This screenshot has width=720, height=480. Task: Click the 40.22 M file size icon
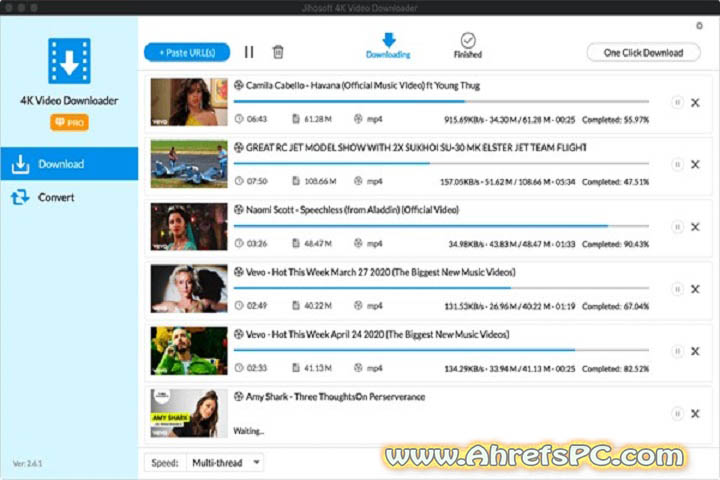pyautogui.click(x=296, y=305)
